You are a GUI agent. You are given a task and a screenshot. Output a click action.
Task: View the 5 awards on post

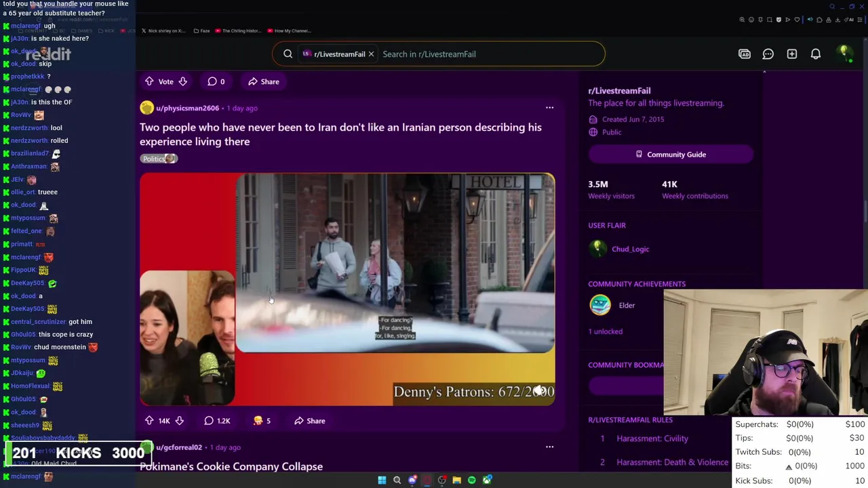(262, 421)
